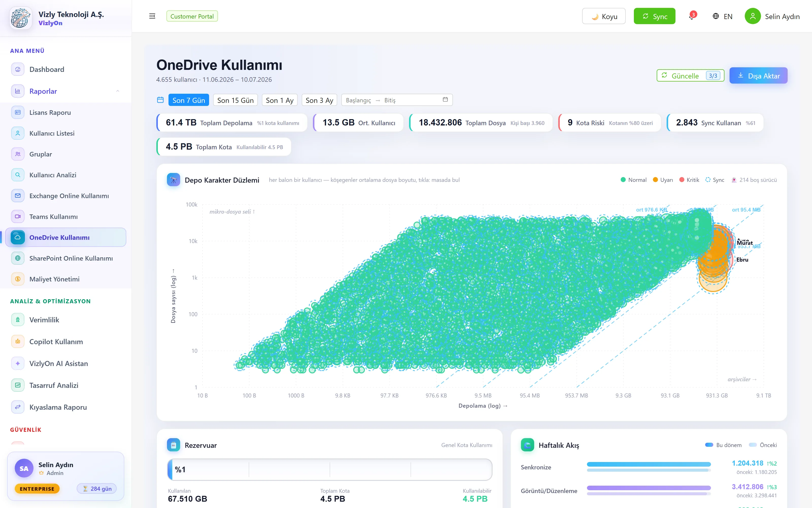
Task: Click the ENTERPRISE plan badge
Action: click(37, 488)
